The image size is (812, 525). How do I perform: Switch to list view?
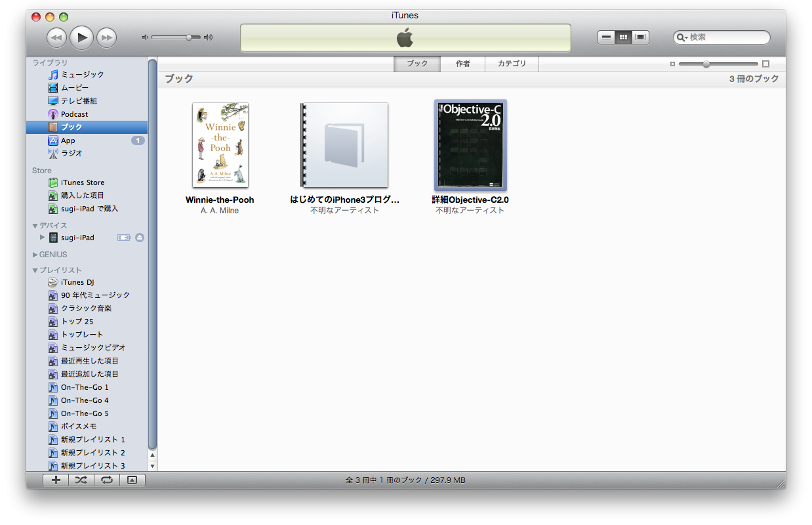[x=607, y=37]
